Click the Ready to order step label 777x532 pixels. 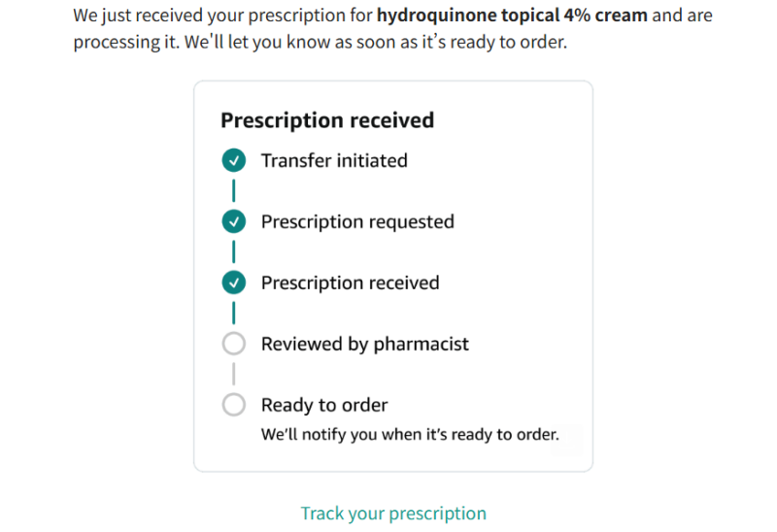click(x=324, y=405)
